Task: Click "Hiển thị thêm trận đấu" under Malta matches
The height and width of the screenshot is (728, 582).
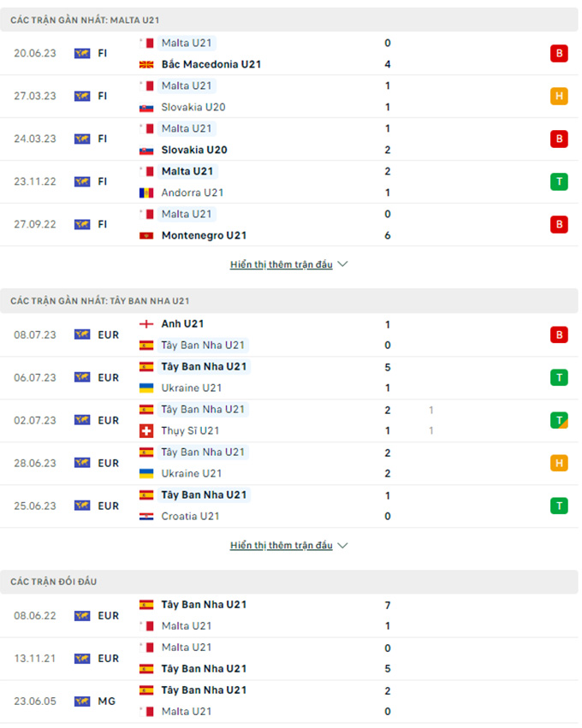Action: pyautogui.click(x=281, y=264)
